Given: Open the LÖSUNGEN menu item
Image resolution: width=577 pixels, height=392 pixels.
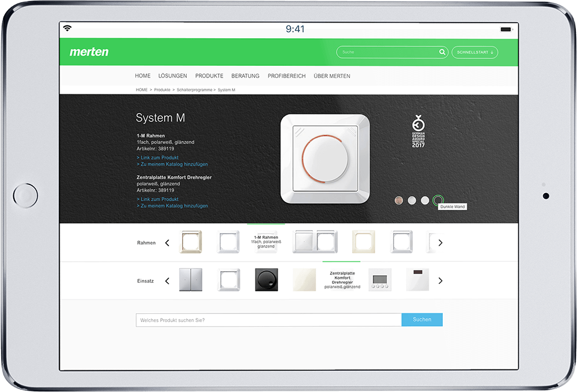Looking at the screenshot, I should [x=173, y=76].
